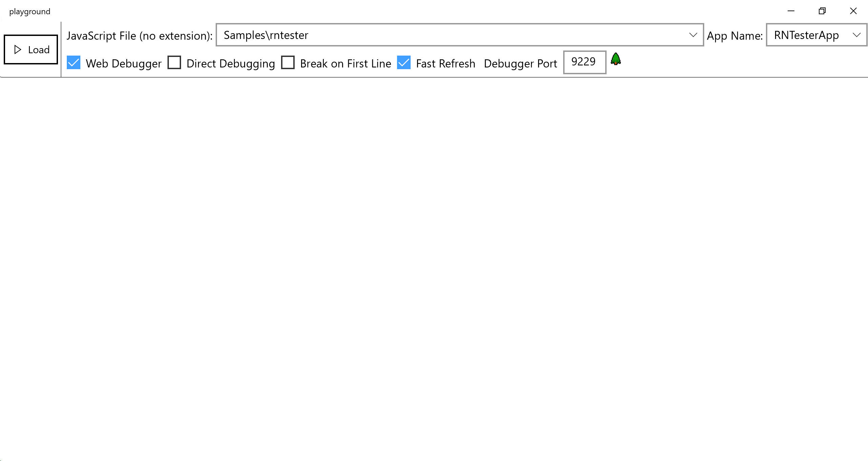This screenshot has width=868, height=461.
Task: Click the play triangle on Load
Action: [x=18, y=50]
